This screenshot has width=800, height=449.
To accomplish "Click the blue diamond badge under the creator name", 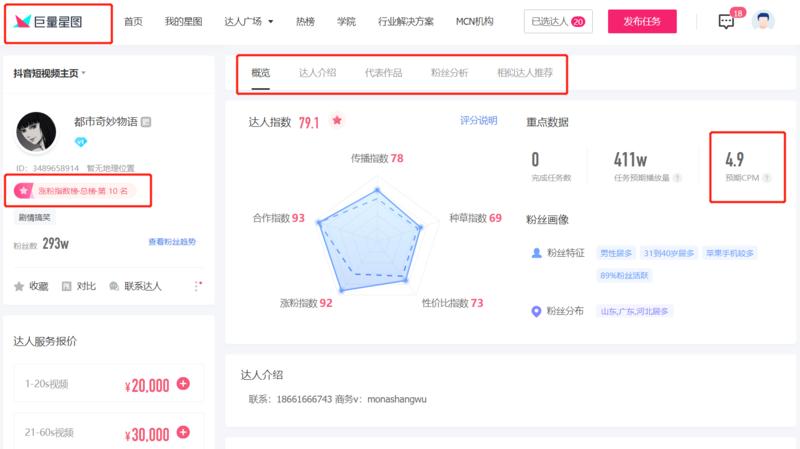I will tap(82, 142).
